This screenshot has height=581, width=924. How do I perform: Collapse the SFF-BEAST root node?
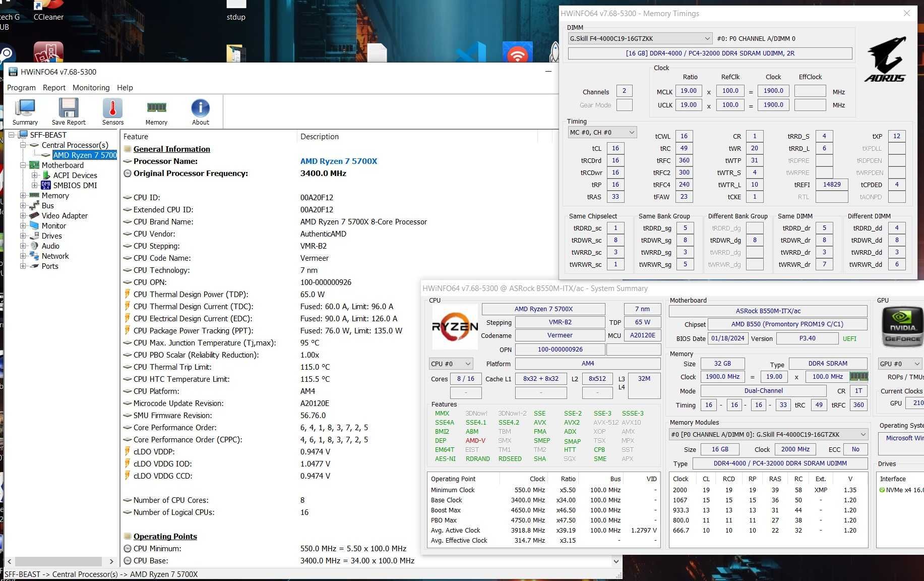point(12,135)
